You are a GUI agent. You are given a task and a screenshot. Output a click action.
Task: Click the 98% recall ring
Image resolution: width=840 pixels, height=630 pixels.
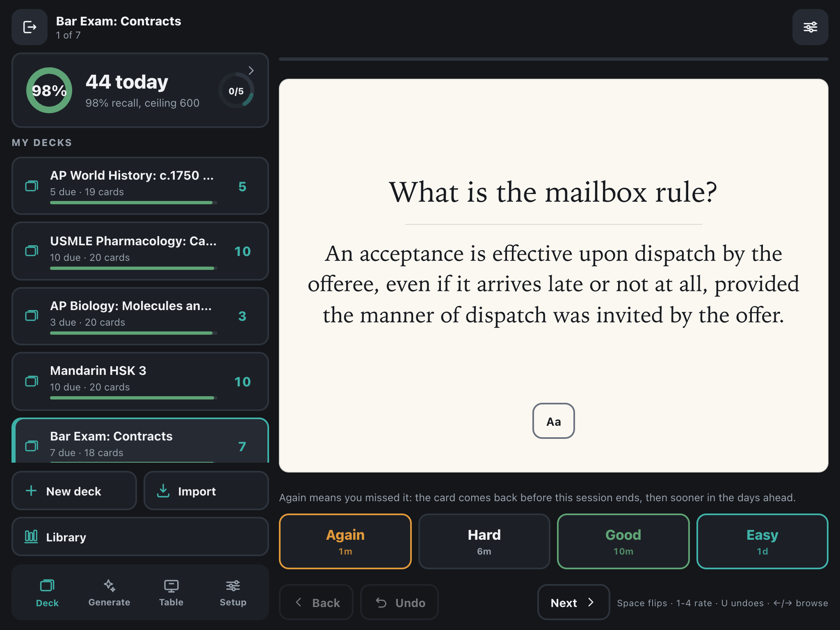click(49, 90)
